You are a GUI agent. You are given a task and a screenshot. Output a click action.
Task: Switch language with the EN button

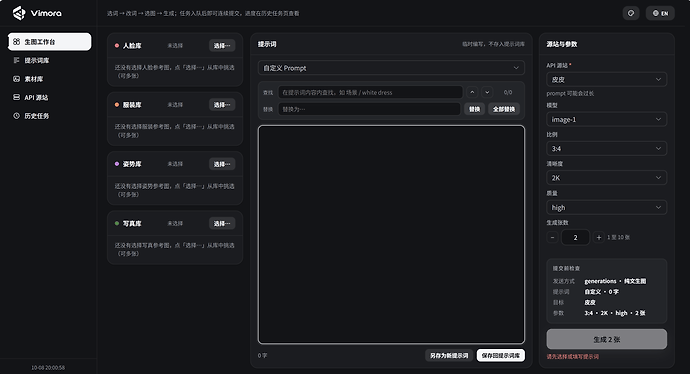660,13
